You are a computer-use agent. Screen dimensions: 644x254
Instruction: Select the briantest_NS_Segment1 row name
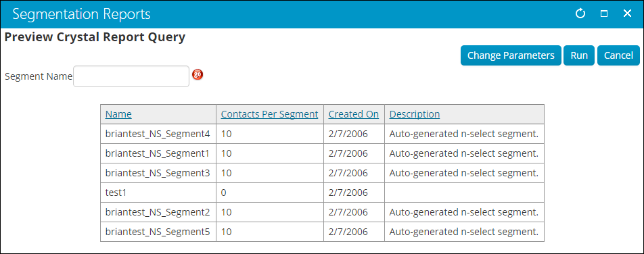click(158, 153)
